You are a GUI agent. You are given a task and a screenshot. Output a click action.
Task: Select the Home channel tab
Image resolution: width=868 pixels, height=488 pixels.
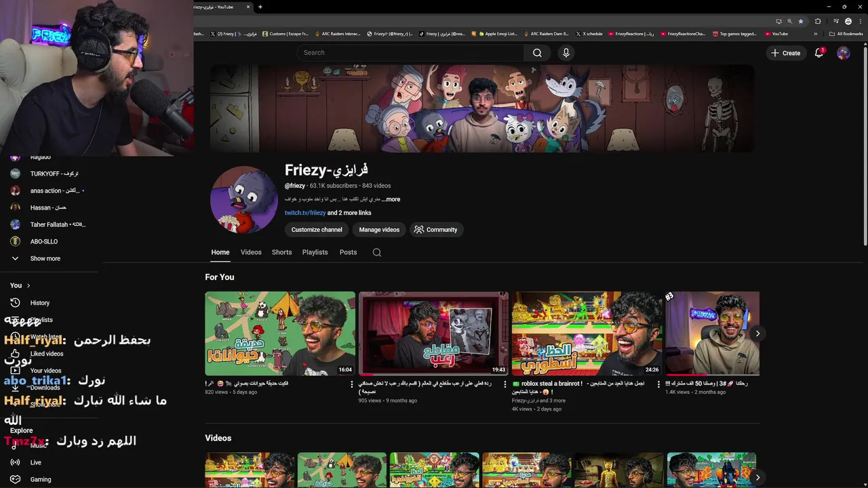tap(220, 252)
